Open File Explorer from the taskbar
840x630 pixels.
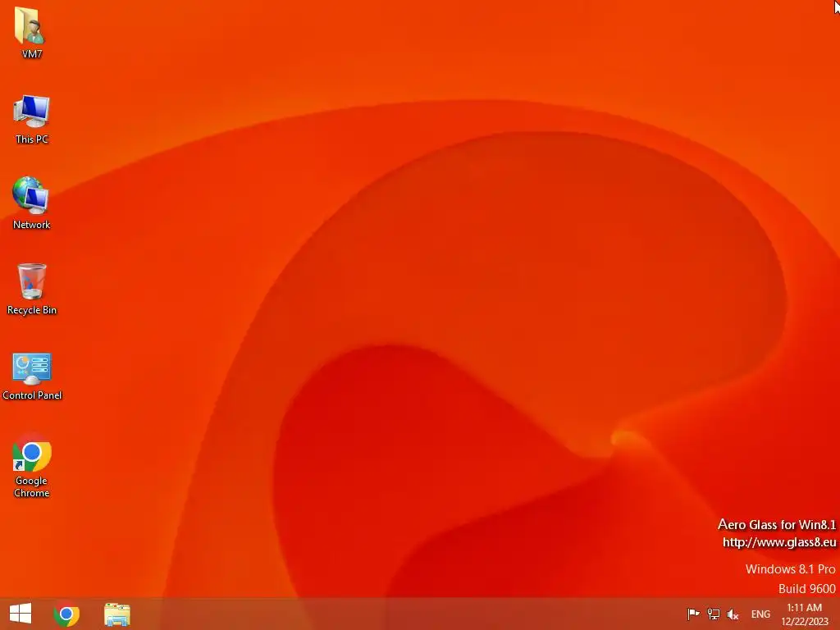point(117,614)
